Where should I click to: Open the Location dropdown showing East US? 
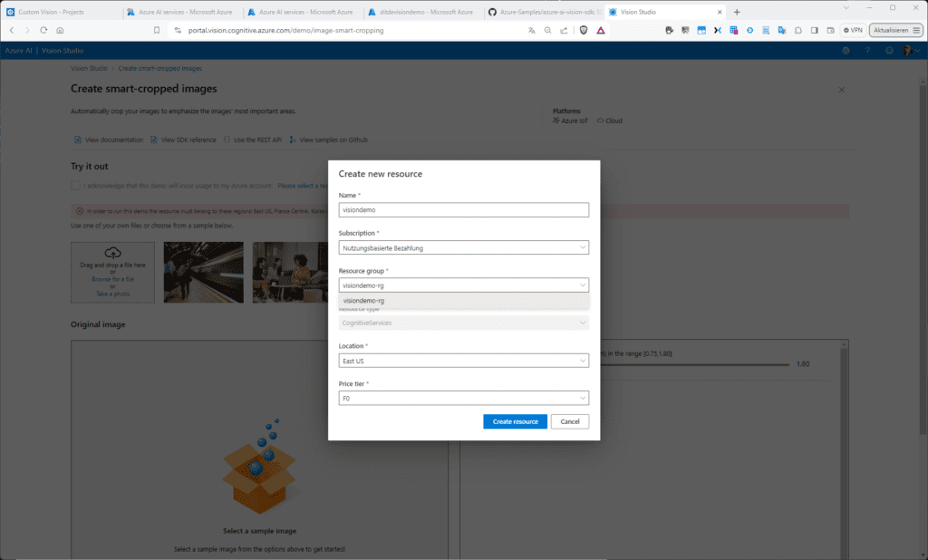tap(463, 361)
